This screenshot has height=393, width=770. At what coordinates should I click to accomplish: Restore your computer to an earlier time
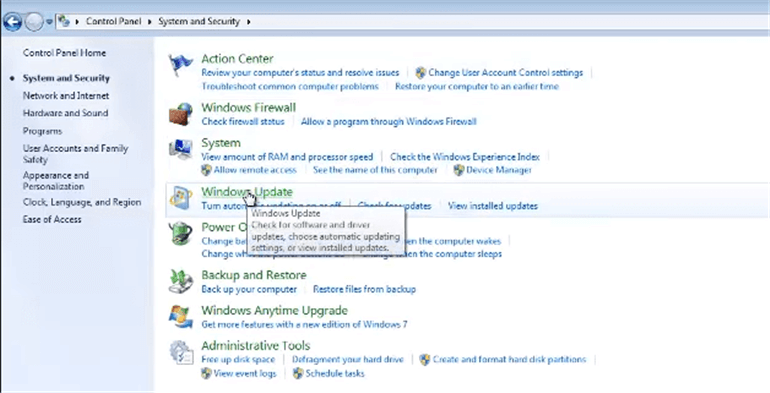click(x=477, y=86)
